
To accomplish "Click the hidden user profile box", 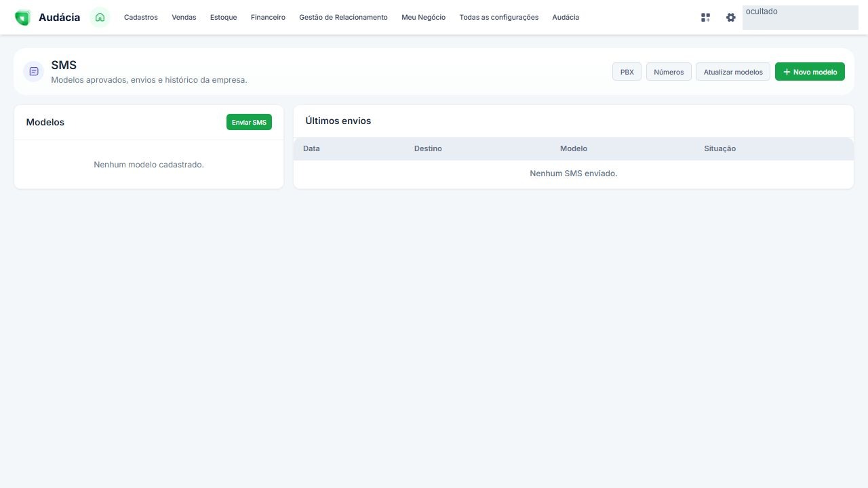I will click(800, 18).
